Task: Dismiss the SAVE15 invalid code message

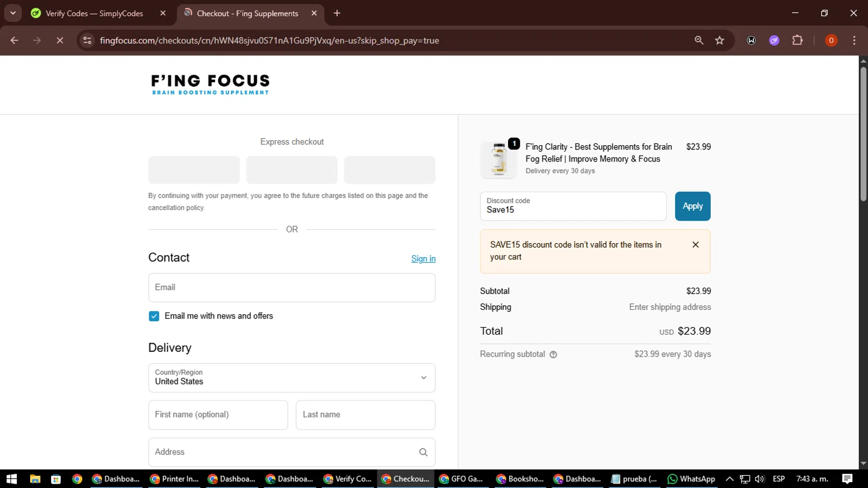Action: 696,245
